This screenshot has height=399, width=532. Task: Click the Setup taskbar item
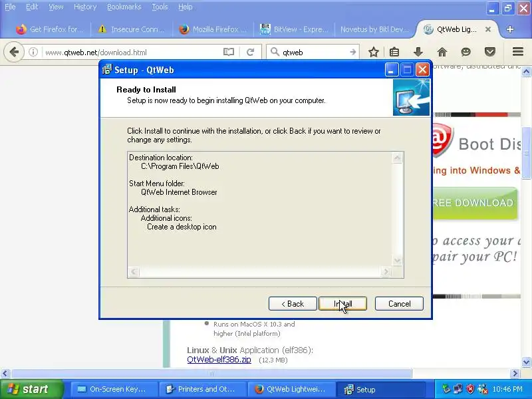380,389
